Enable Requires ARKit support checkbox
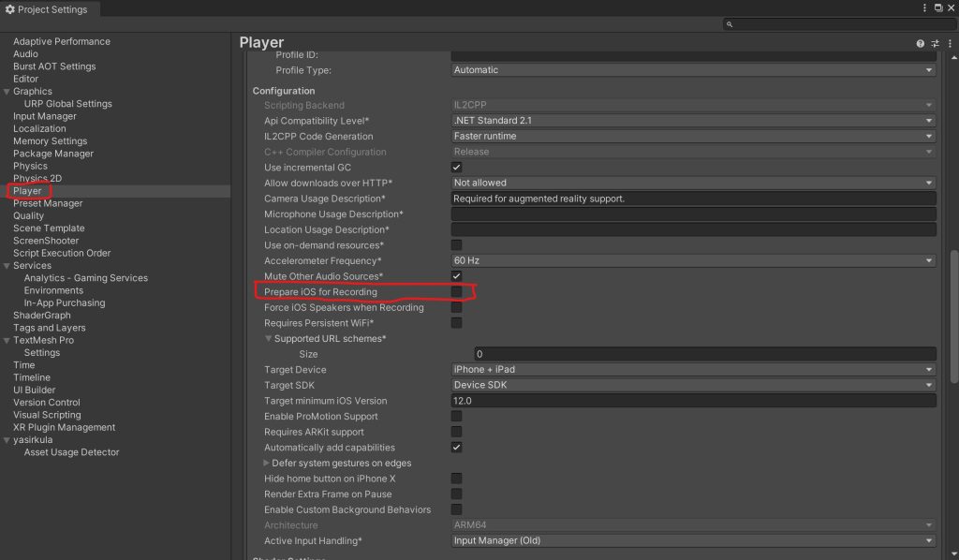This screenshot has height=560, width=959. pyautogui.click(x=456, y=432)
